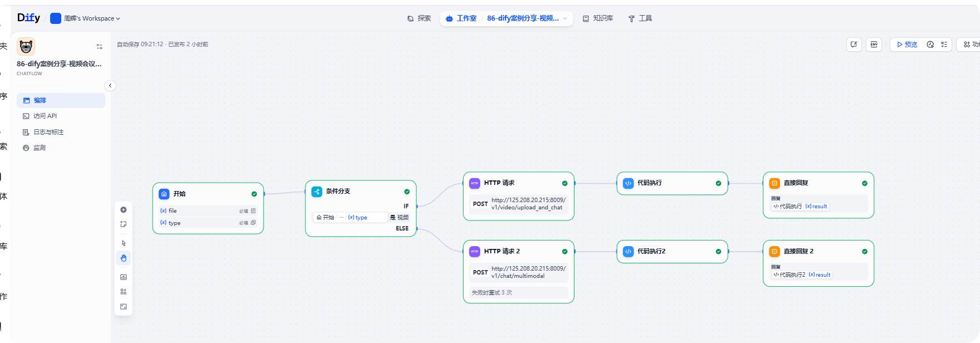Switch to hand mode
The height and width of the screenshot is (343, 980).
pos(124,258)
